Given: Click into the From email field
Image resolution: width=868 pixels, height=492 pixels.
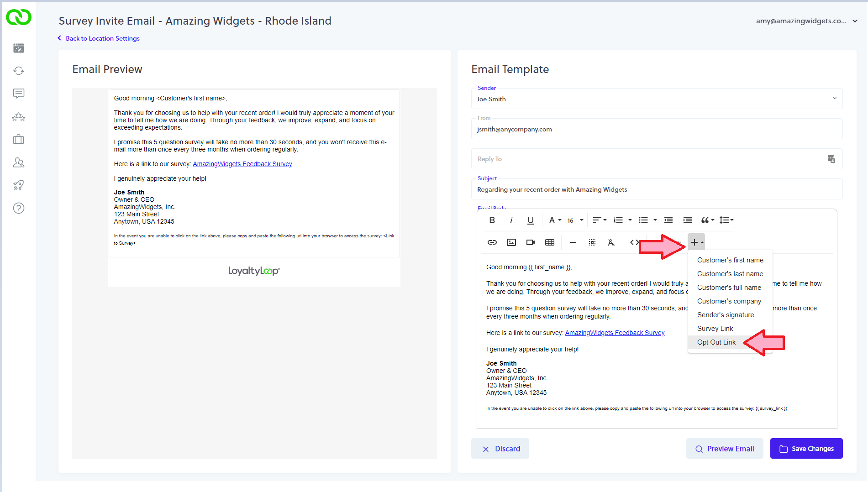Looking at the screenshot, I should coord(657,129).
